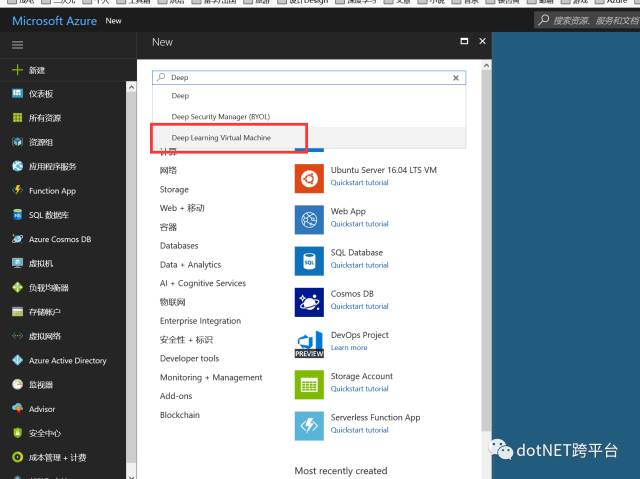Open the Azure Cosmos DB sidebar icon
This screenshot has width=640, height=479.
[x=17, y=239]
